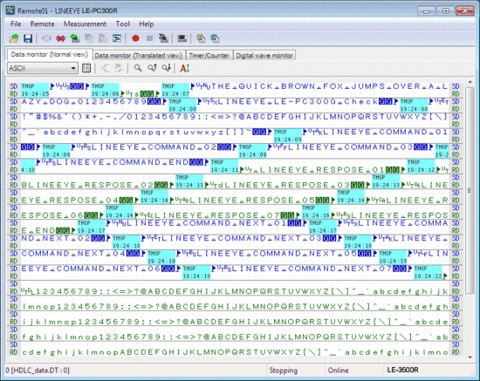Image resolution: width=480 pixels, height=381 pixels.
Task: Click the red AI font icon
Action: coord(184,68)
